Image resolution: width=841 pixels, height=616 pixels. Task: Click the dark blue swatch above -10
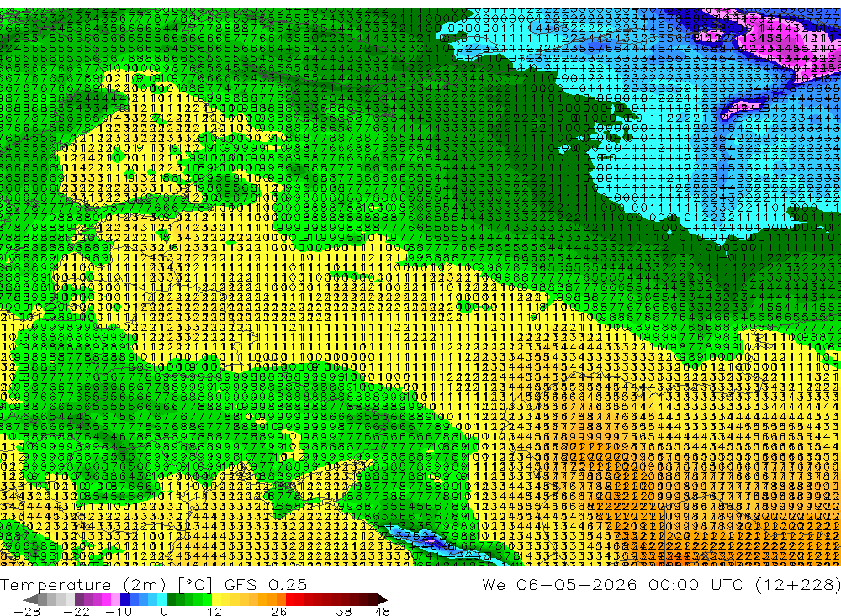click(x=124, y=600)
